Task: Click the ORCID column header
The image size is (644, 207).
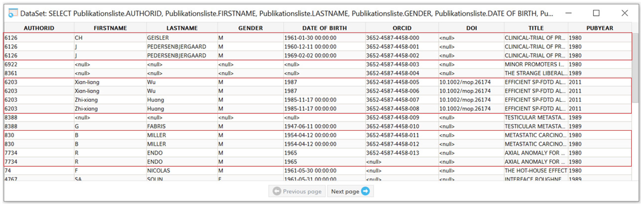Action: coord(402,28)
